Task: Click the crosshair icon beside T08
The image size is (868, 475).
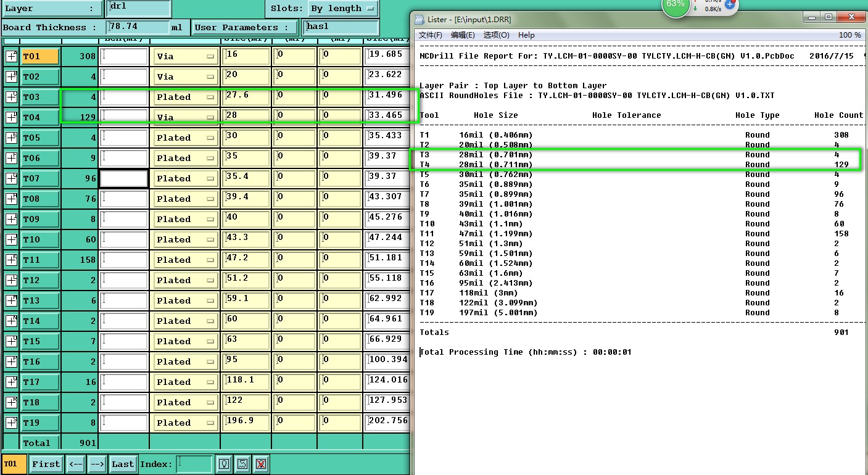Action: point(12,199)
